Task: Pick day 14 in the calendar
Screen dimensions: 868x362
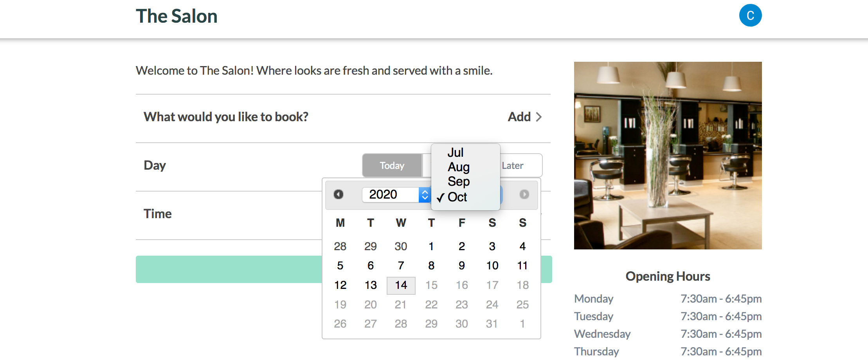Action: 401,285
